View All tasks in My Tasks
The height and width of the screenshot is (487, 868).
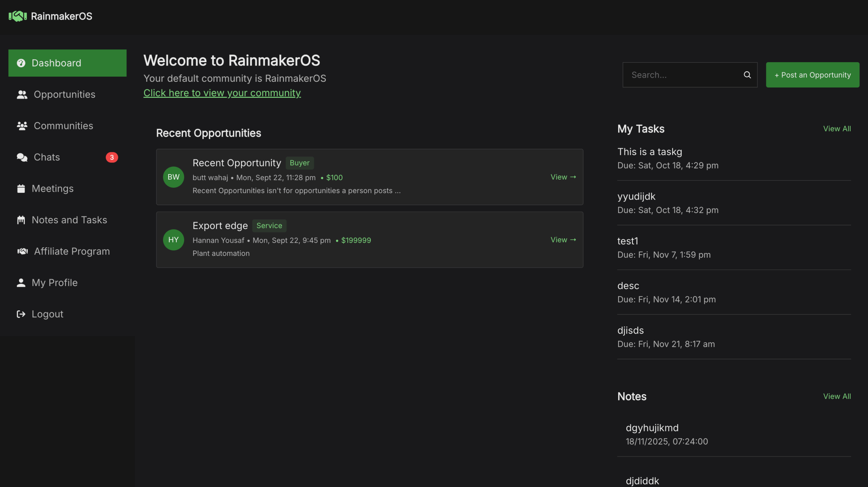(837, 128)
